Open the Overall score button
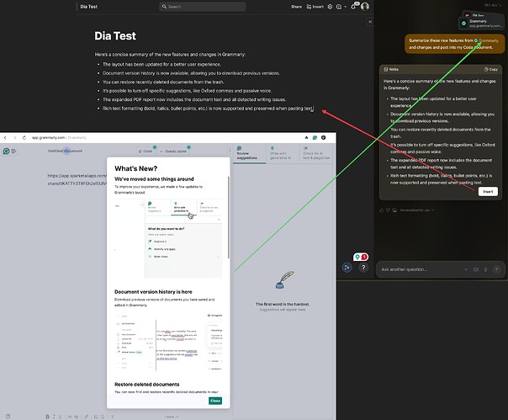Image resolution: width=508 pixels, height=420 pixels. (x=173, y=152)
